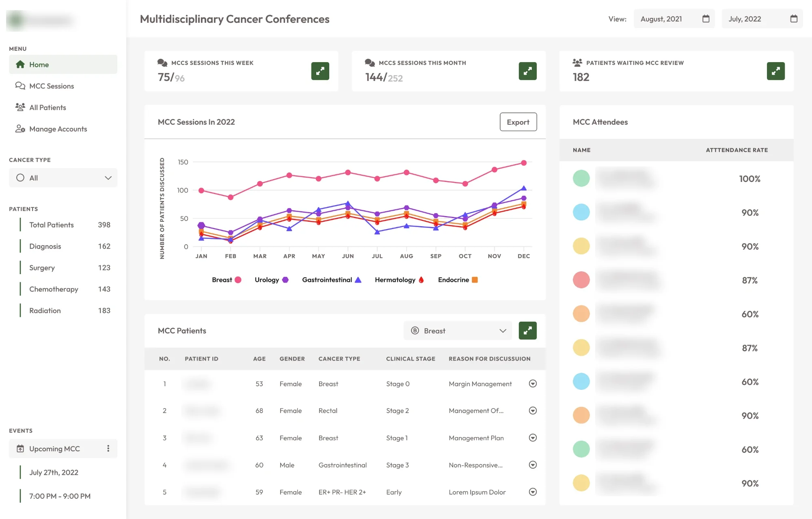Toggle Hematology series in chart legend

tap(400, 280)
